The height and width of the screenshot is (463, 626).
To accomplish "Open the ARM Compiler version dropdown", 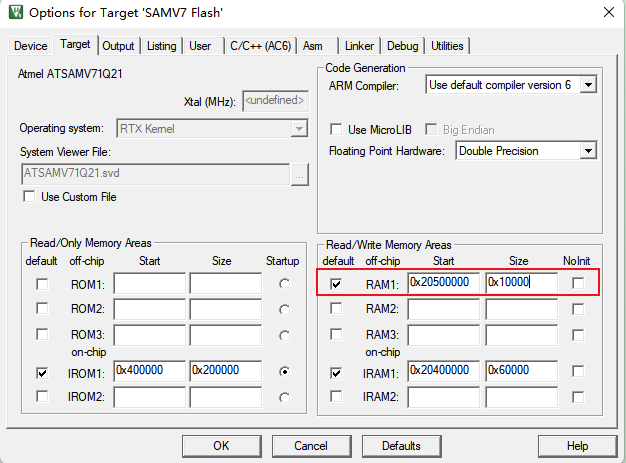I will (588, 86).
